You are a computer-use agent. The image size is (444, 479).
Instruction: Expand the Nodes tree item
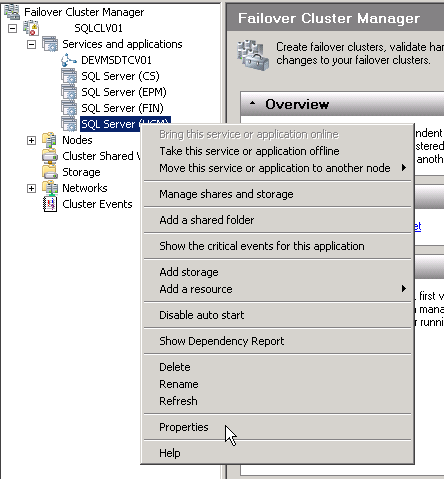pos(31,140)
